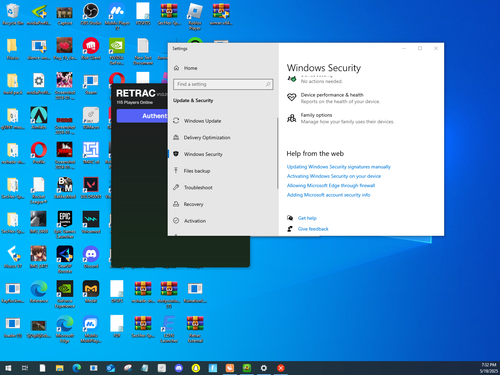
Task: Open Device performance & health
Action: click(333, 98)
